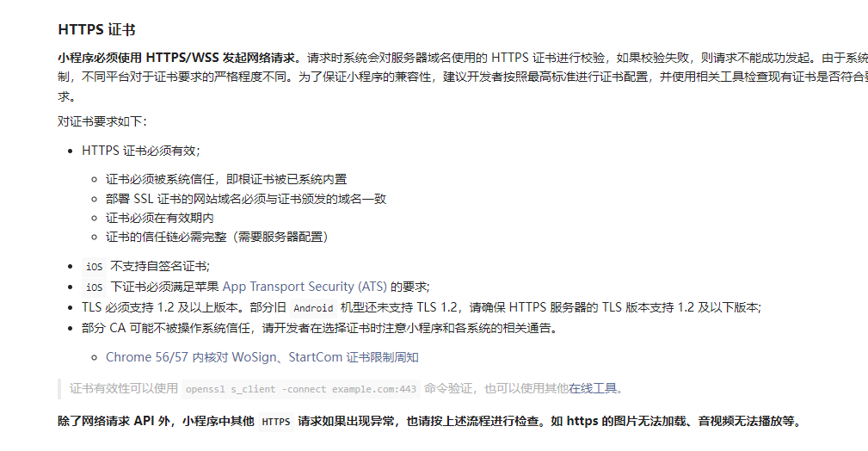Click the bullet TLS 必须支持 1.2 及以上版本
Viewport: 868px width, 451px height.
[x=422, y=307]
